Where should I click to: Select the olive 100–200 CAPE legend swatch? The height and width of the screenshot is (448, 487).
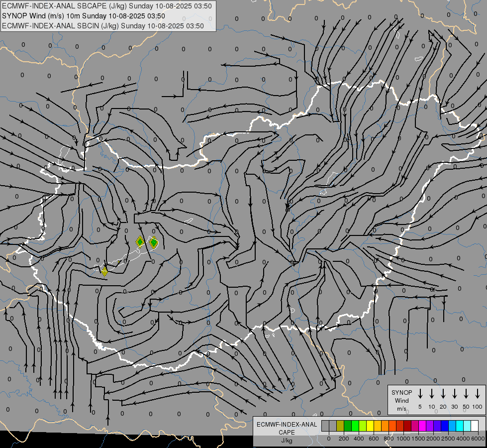click(340, 426)
